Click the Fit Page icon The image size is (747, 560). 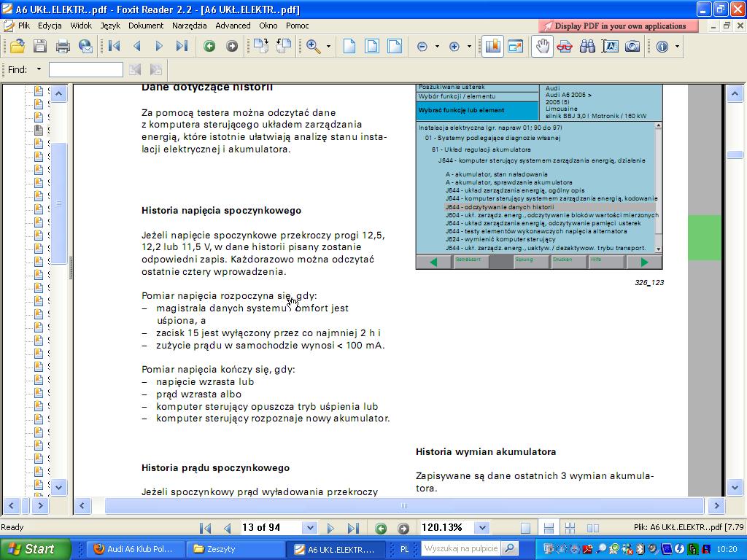(x=372, y=46)
